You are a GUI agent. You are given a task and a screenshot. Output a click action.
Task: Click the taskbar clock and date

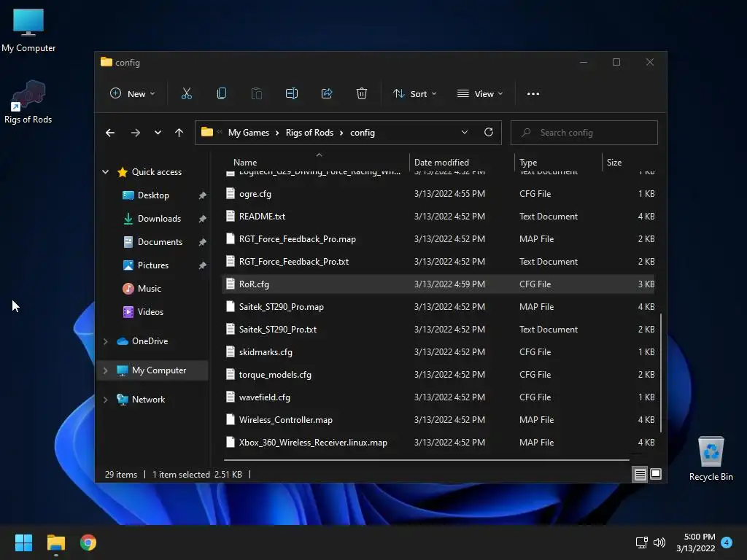pyautogui.click(x=696, y=542)
